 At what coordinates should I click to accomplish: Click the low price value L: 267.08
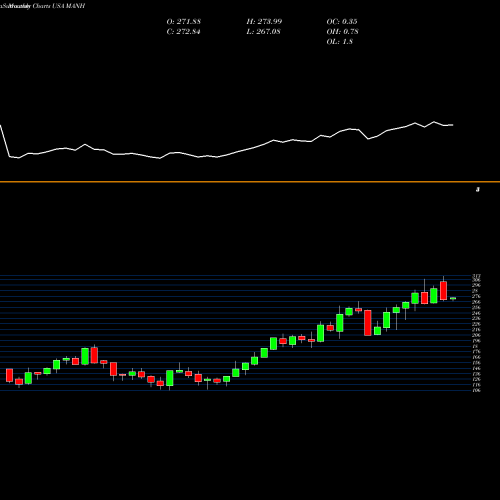[263, 32]
